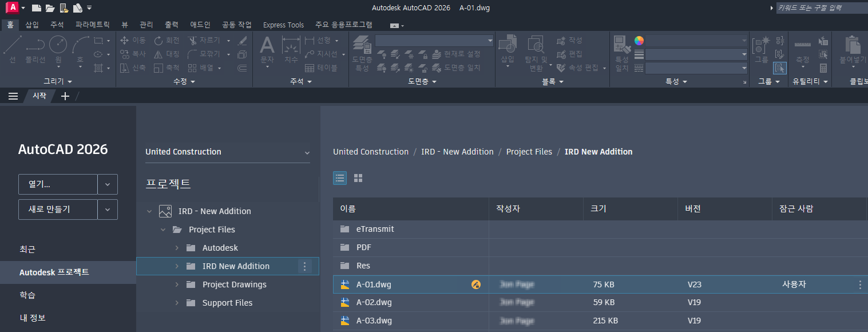Select the Circle (원) tool
The image size is (868, 332).
[58, 49]
